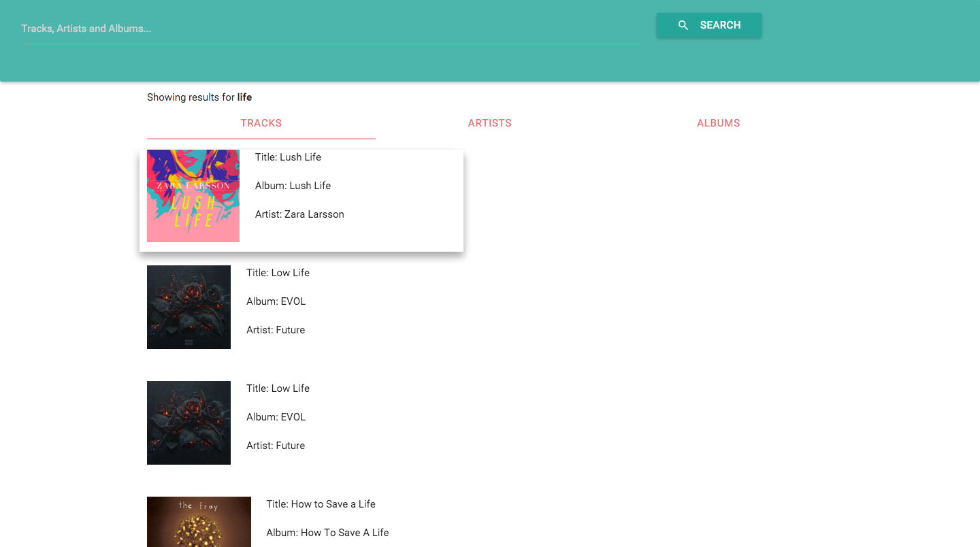Focus the Tracks, Artists and Albums search field
The image size is (980, 547).
[331, 29]
